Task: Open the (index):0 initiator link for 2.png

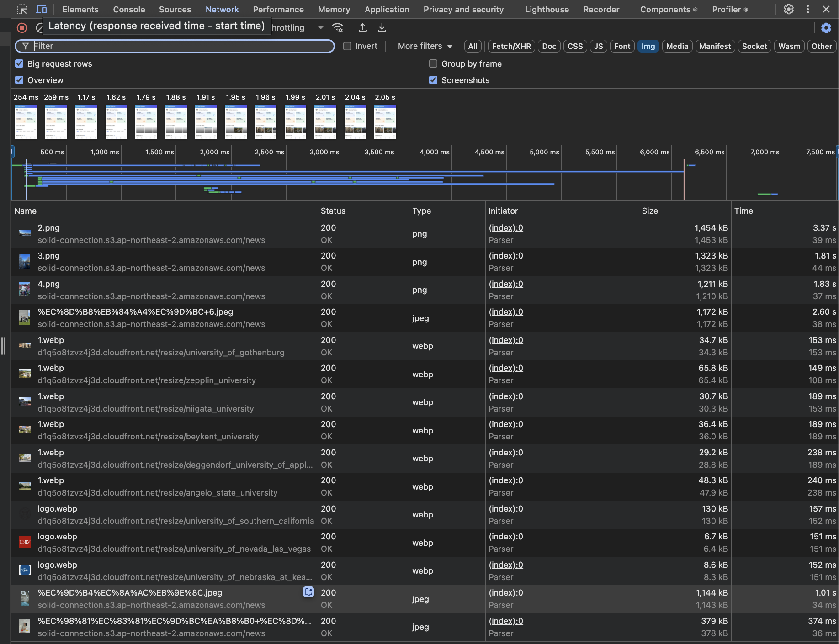Action: tap(505, 227)
